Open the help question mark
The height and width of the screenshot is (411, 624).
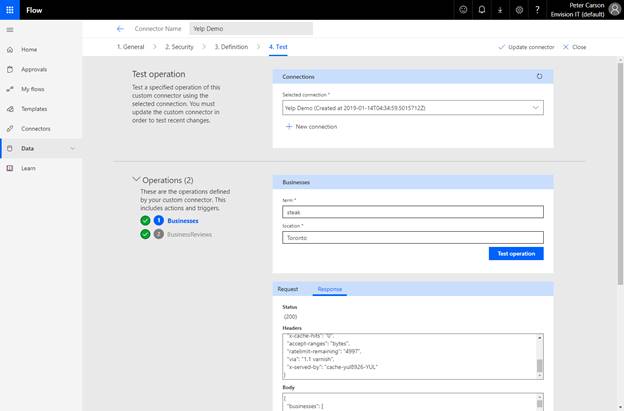[x=537, y=10]
